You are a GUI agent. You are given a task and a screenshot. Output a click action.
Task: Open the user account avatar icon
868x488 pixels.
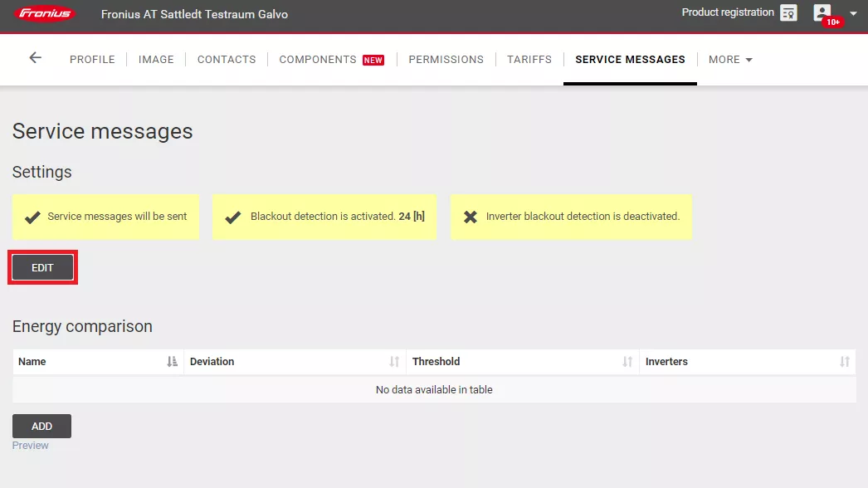(822, 12)
